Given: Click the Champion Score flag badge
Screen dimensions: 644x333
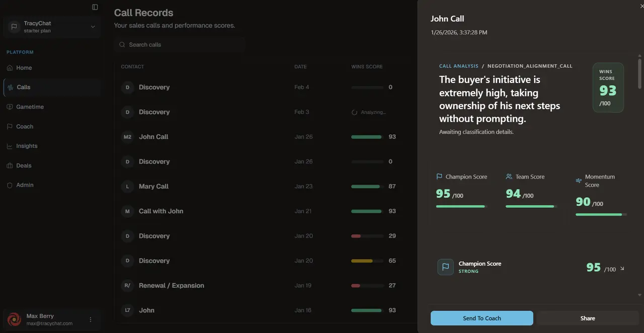Looking at the screenshot, I should (x=445, y=267).
